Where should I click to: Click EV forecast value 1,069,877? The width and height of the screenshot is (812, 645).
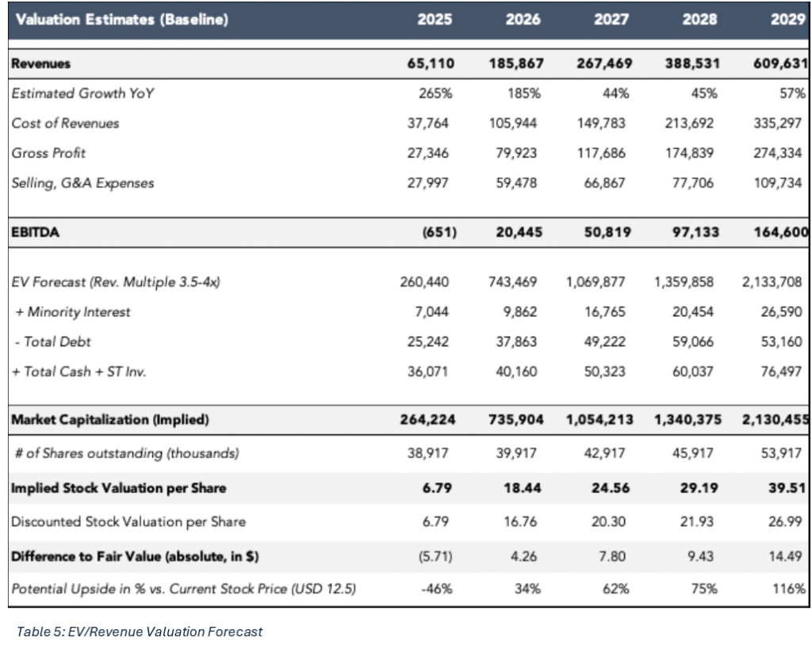point(596,282)
